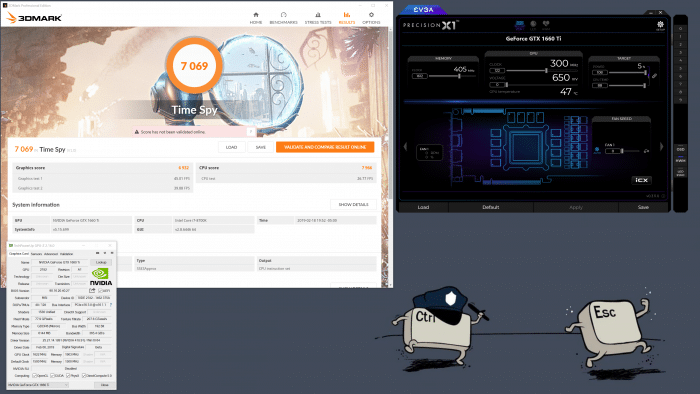Toggle fan Auto mode in Precision X1
This screenshot has width=700, height=394.
click(597, 150)
